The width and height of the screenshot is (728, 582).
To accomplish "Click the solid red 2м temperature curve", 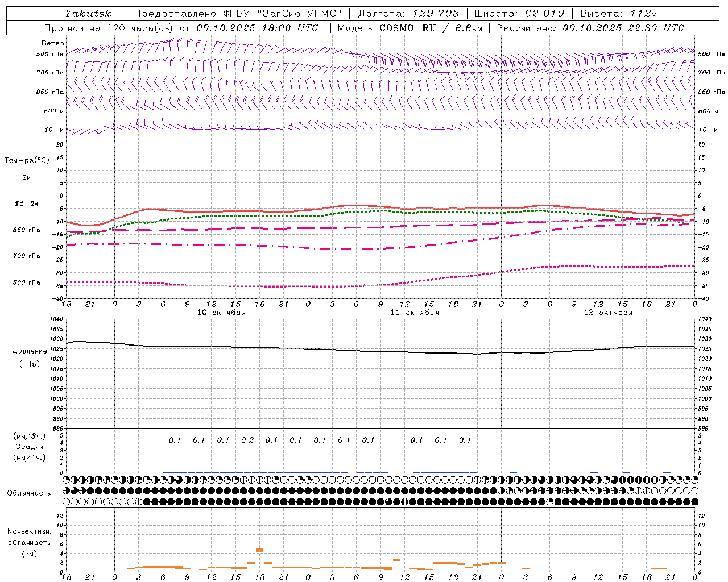I will coord(381,206).
